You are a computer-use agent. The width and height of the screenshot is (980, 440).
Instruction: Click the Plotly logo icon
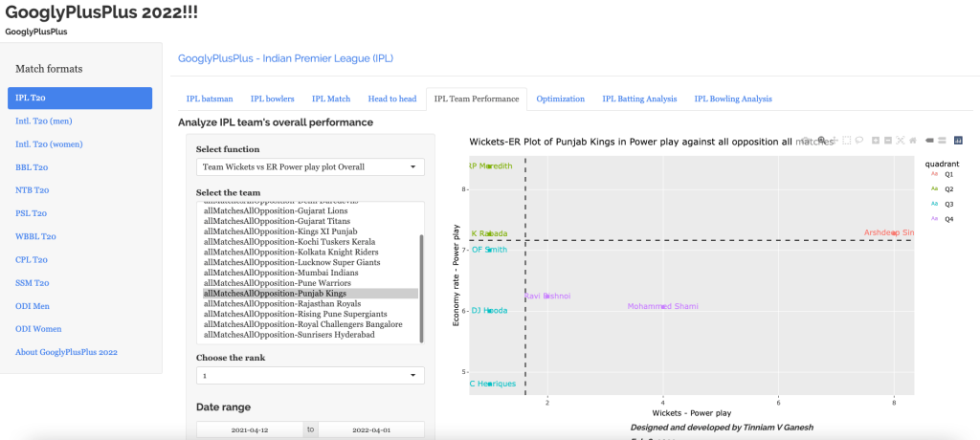958,141
